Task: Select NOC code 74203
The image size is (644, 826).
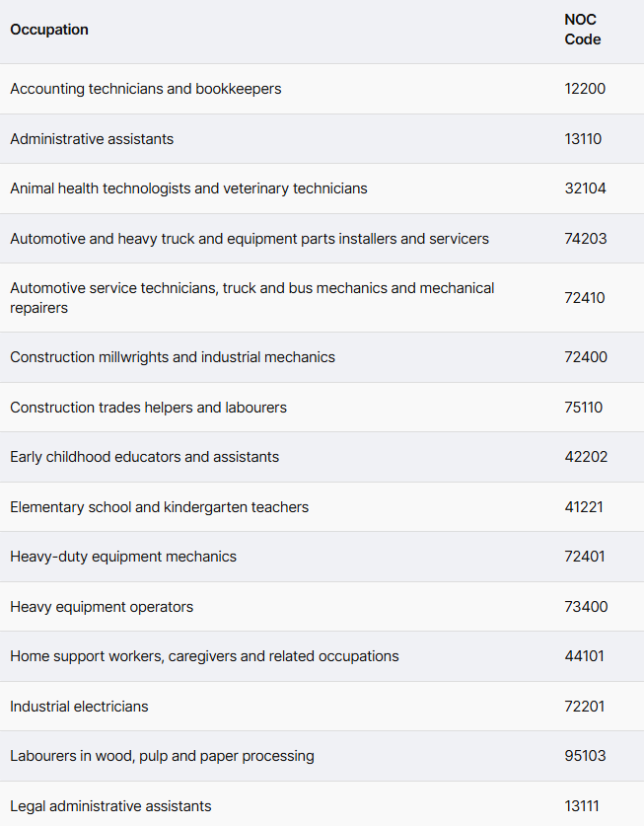Action: pyautogui.click(x=586, y=239)
